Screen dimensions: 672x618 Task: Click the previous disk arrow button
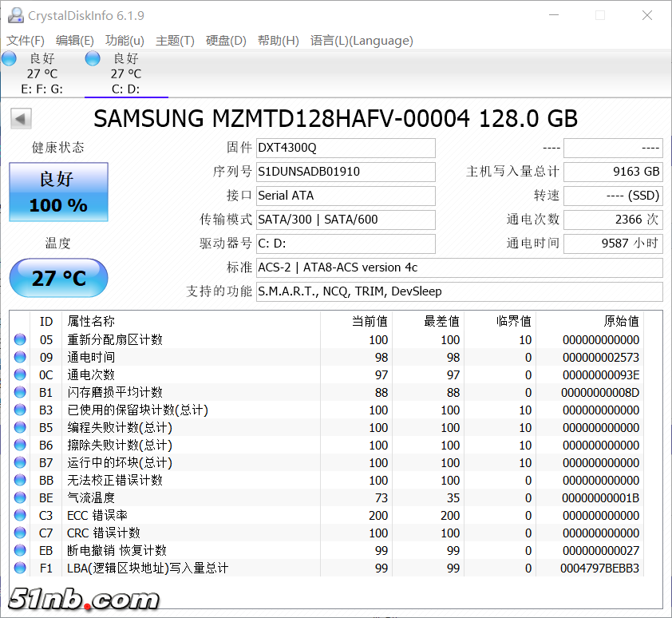tap(21, 119)
